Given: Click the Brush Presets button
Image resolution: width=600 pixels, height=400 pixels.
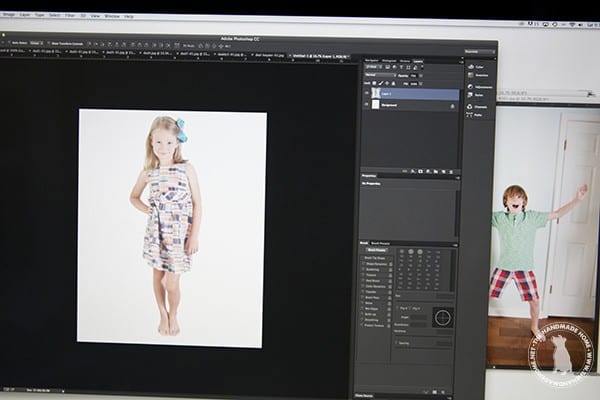Looking at the screenshot, I should coord(377,250).
